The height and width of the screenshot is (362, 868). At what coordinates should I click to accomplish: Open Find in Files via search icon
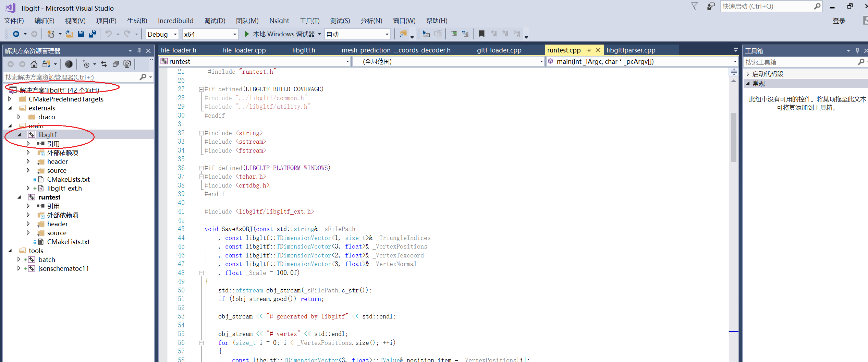tap(403, 34)
